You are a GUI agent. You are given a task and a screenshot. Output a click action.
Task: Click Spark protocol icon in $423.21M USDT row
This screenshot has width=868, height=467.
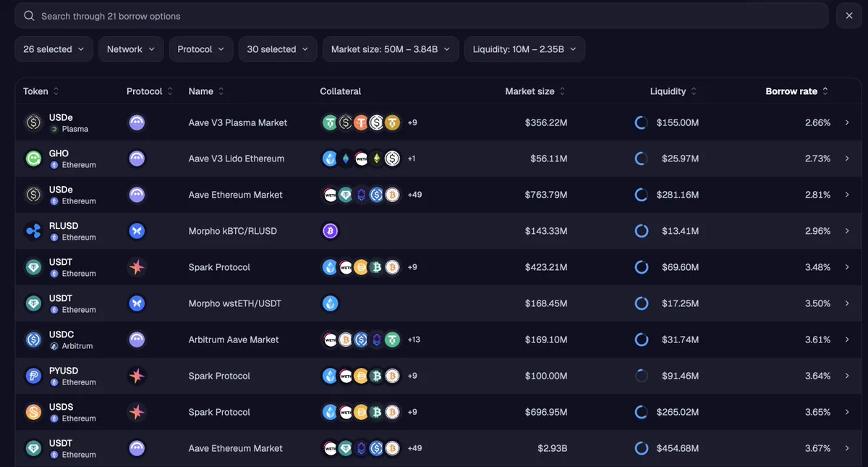137,267
